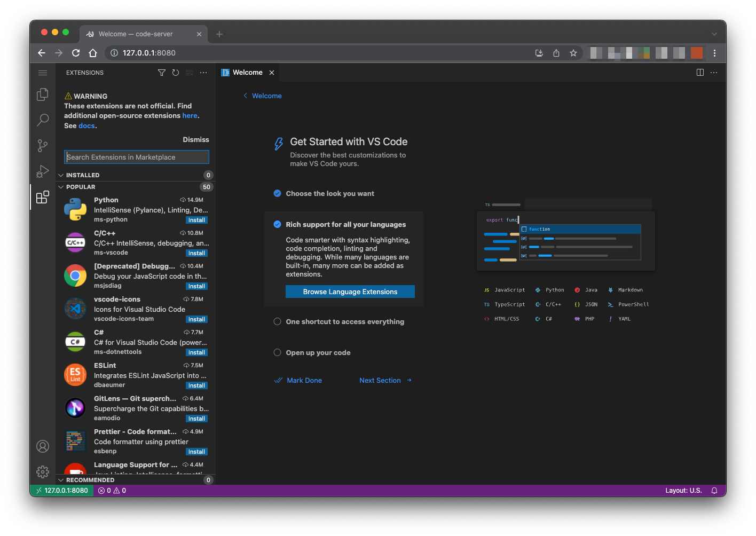Screen dimensions: 756x536
Task: Install the deprecated Debugger for Chrome extension
Action: click(196, 286)
